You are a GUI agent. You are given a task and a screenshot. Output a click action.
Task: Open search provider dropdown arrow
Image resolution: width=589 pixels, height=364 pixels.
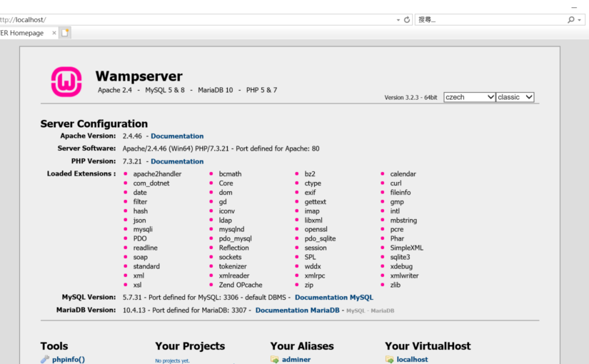pyautogui.click(x=580, y=20)
